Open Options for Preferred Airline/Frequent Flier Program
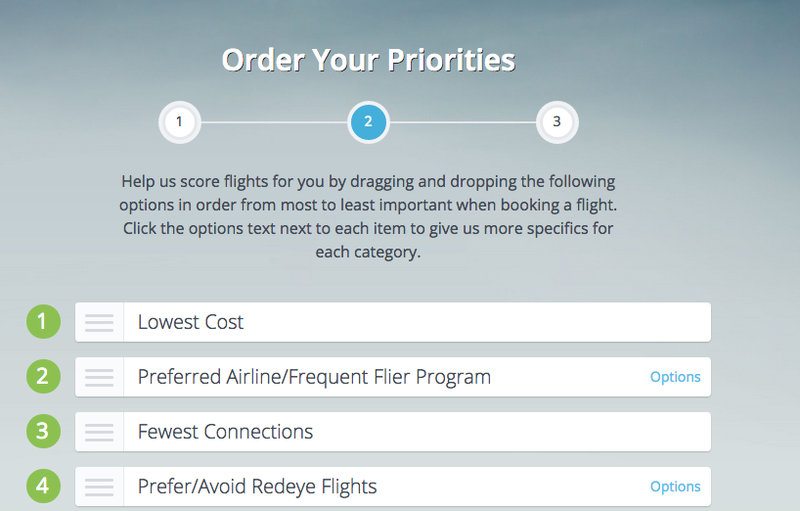This screenshot has height=511, width=800. point(675,377)
